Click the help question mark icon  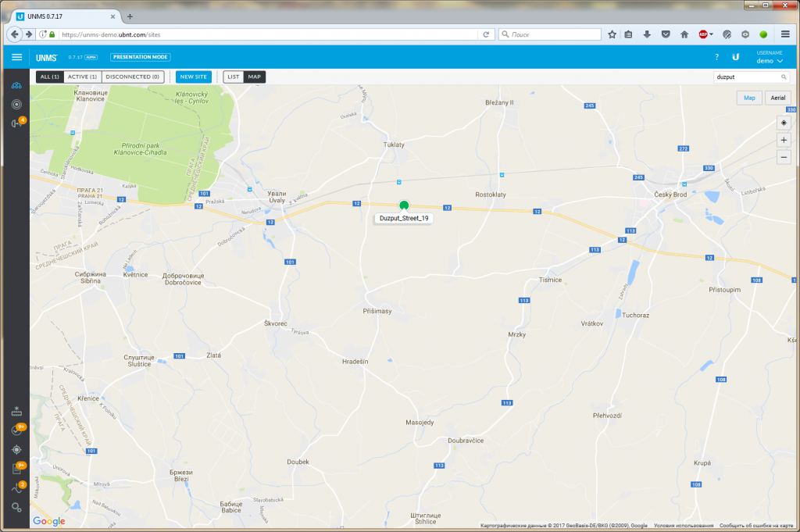tap(716, 57)
